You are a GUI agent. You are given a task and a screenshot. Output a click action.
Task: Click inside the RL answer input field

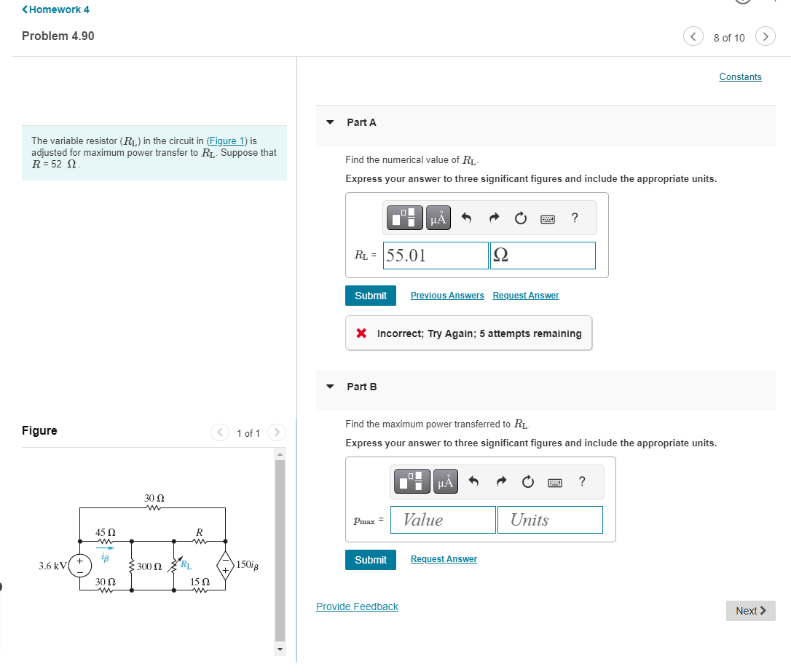[435, 255]
